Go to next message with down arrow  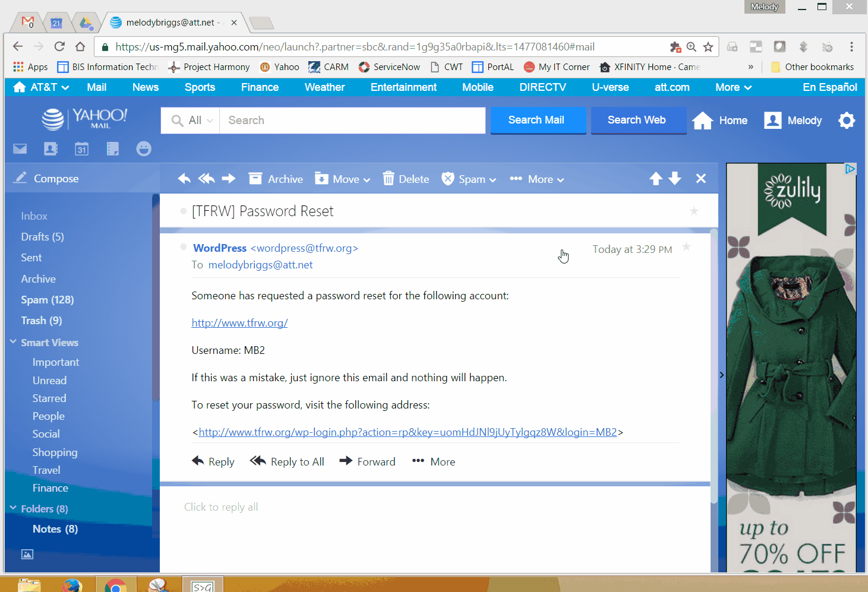[675, 179]
